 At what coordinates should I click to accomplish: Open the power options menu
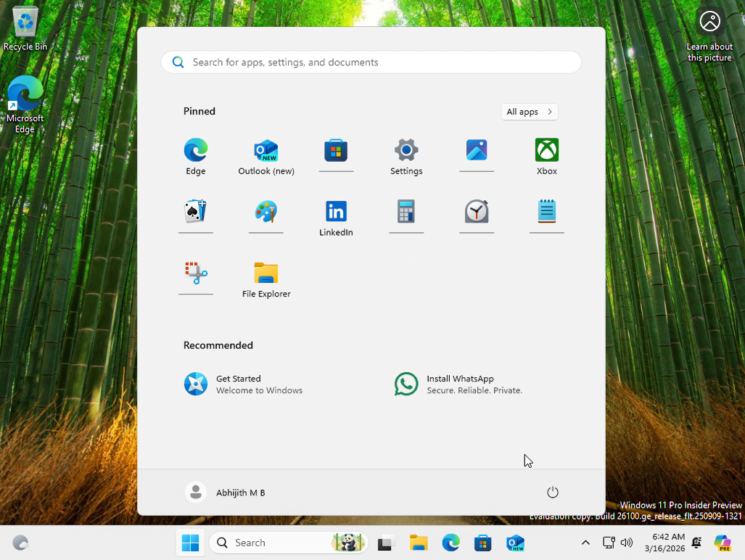coord(553,492)
